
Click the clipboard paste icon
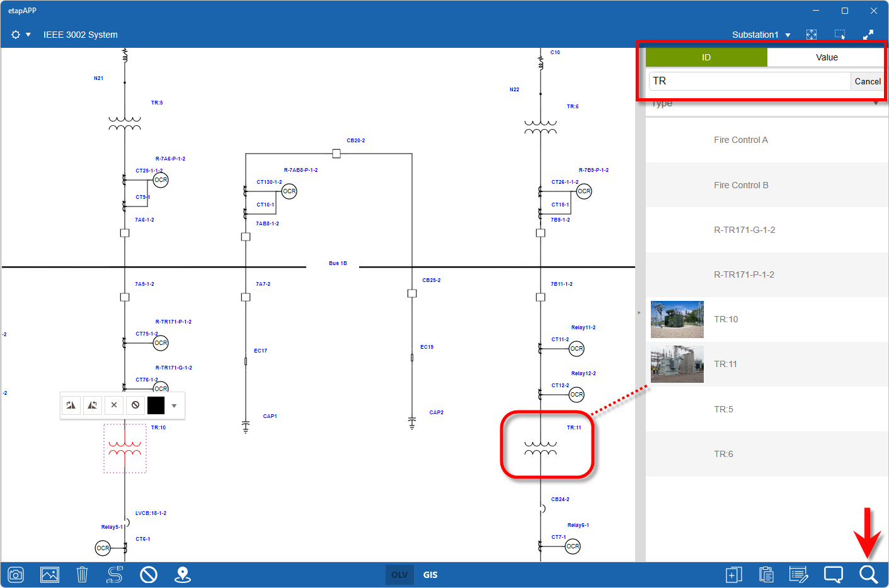(x=766, y=575)
